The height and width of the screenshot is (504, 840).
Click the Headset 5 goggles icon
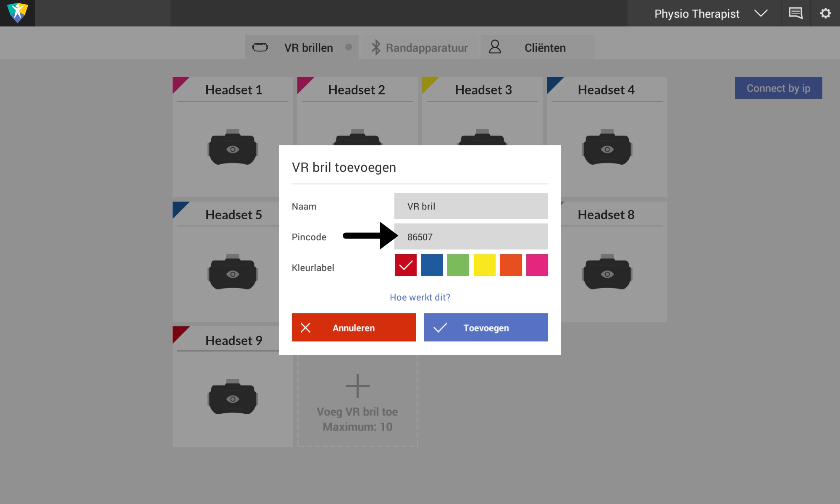click(x=233, y=272)
